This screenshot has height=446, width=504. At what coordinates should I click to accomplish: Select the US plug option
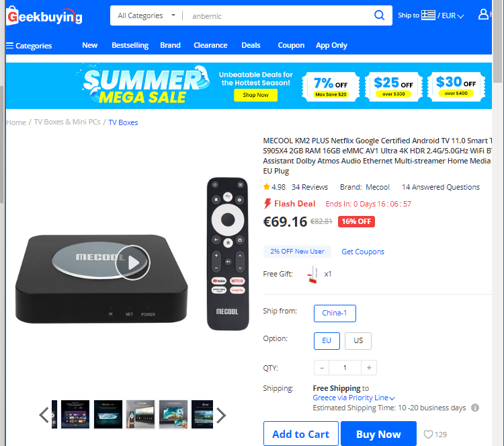click(x=358, y=341)
